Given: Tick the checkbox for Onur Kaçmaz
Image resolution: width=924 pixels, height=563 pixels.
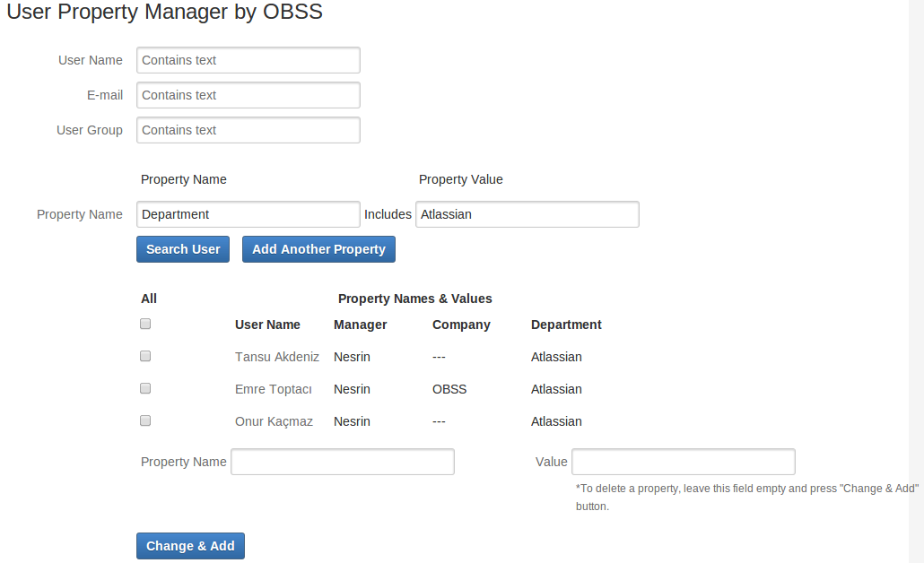Looking at the screenshot, I should pyautogui.click(x=145, y=420).
